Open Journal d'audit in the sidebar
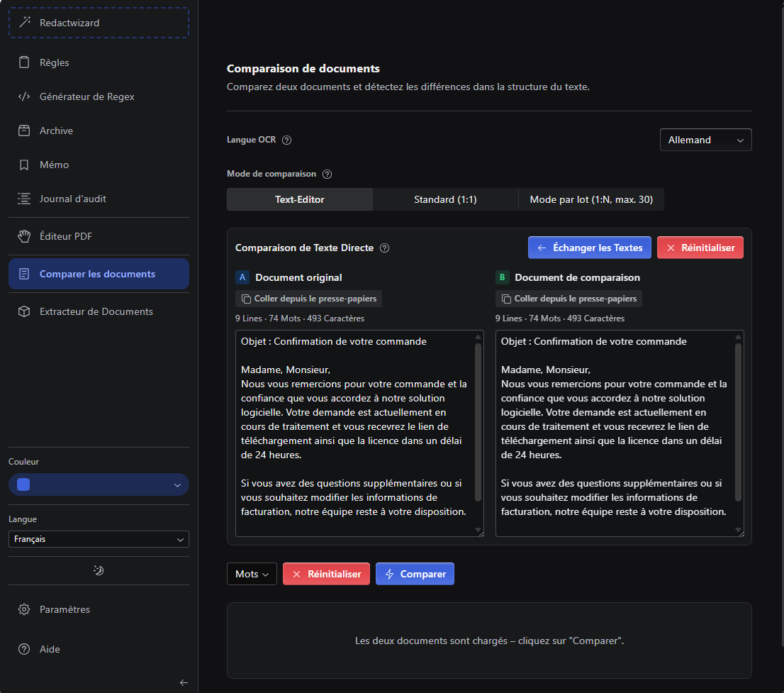Image resolution: width=784 pixels, height=693 pixels. (99, 199)
